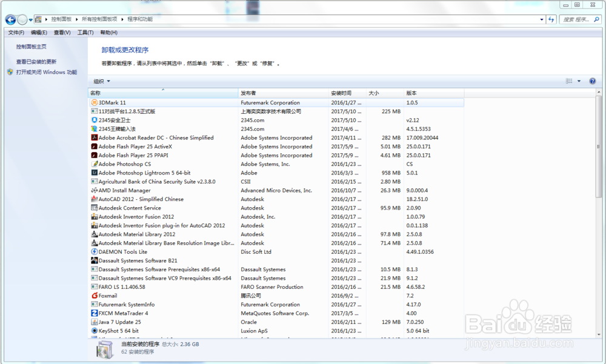Expand arrow after 所有控制面板项 in breadcrumb

(x=122, y=19)
